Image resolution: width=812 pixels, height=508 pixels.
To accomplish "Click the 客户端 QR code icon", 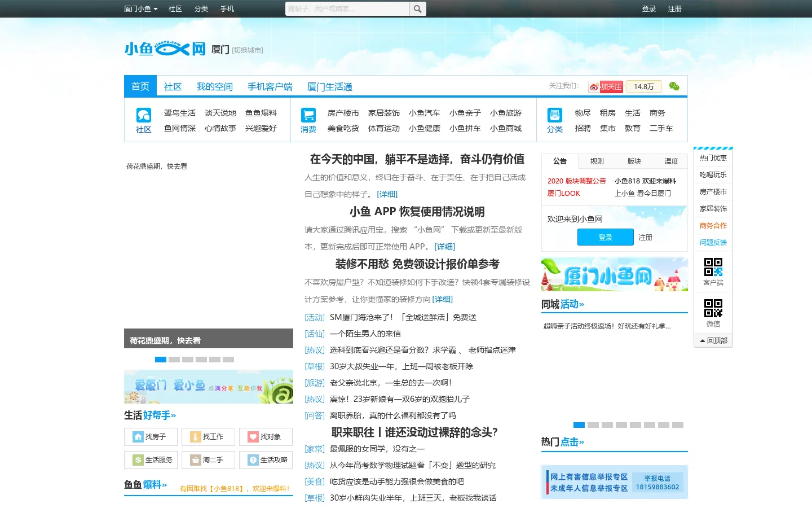I will click(713, 266).
